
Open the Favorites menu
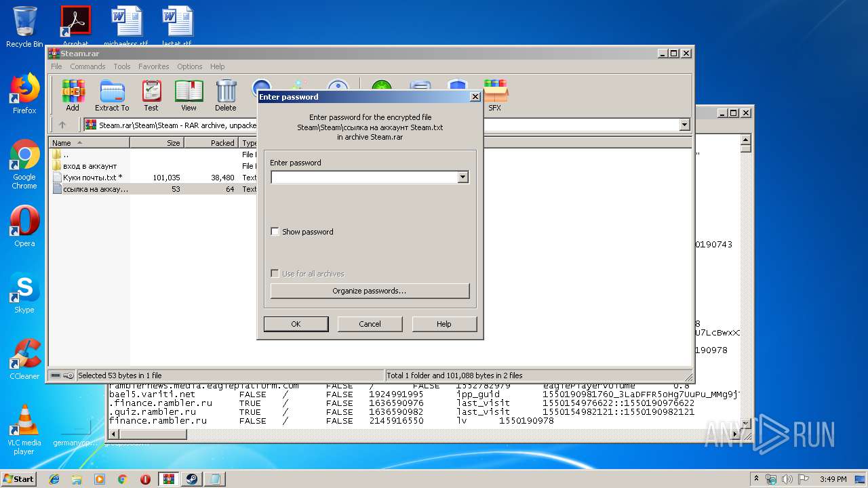pos(154,66)
